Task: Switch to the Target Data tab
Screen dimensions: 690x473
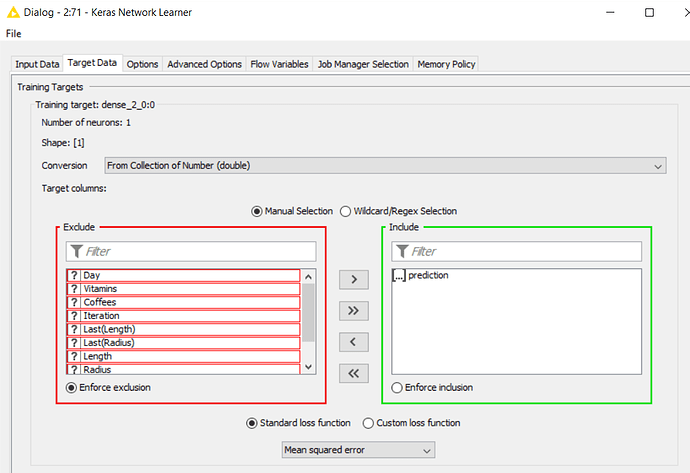Action: [x=92, y=63]
